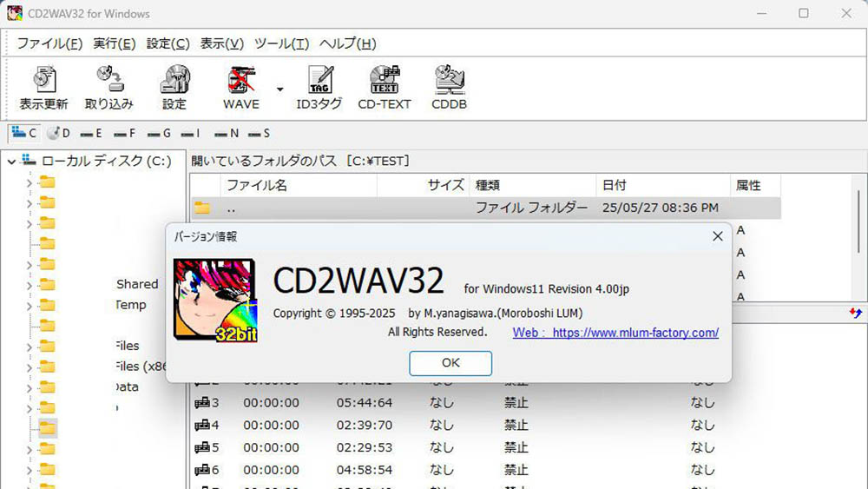Viewport: 868px width, 489px height.
Task: Click the 32bit application logo image
Action: pyautogui.click(x=214, y=301)
